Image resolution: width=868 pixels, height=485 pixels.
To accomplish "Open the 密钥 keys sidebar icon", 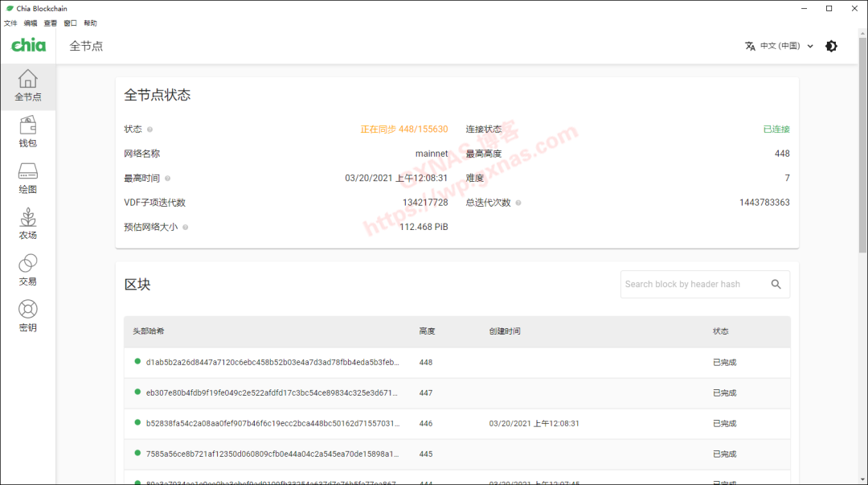I will pos(28,316).
